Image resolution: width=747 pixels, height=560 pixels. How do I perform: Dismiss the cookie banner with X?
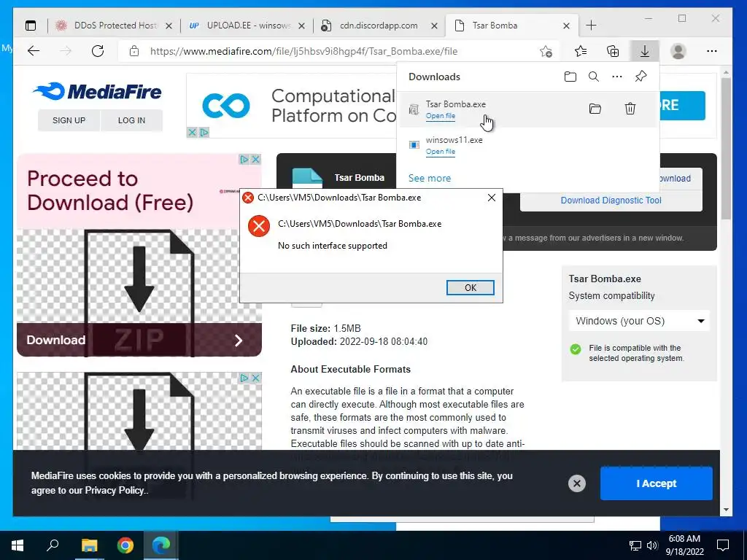coord(576,483)
